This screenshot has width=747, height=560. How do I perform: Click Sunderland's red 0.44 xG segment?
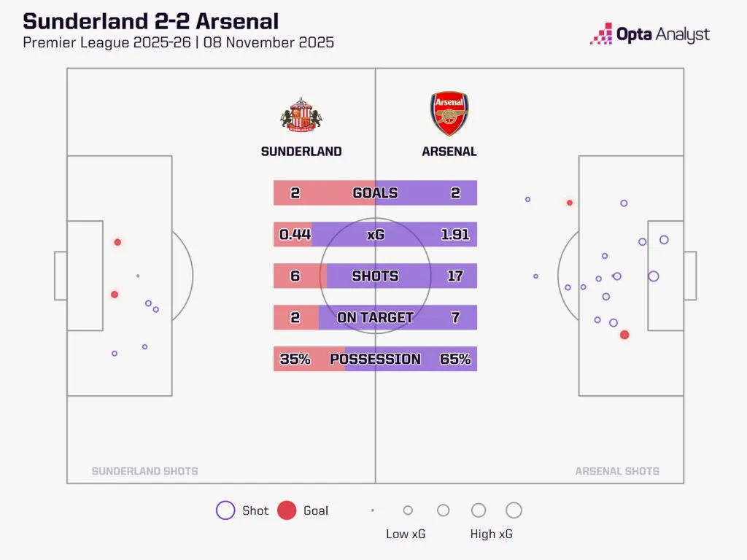point(293,235)
